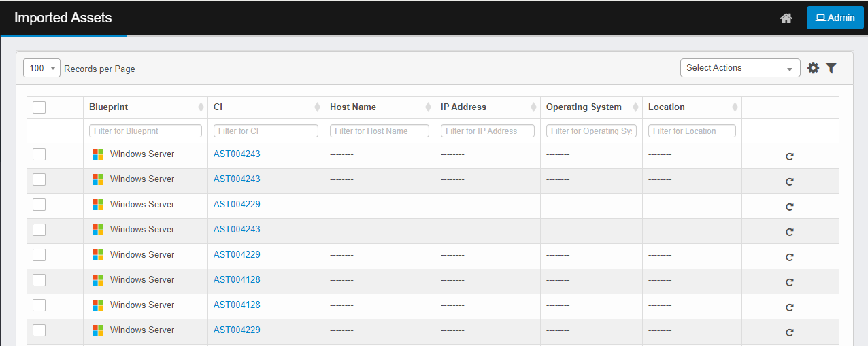This screenshot has width=868, height=346.
Task: Go to home via house icon
Action: [786, 18]
